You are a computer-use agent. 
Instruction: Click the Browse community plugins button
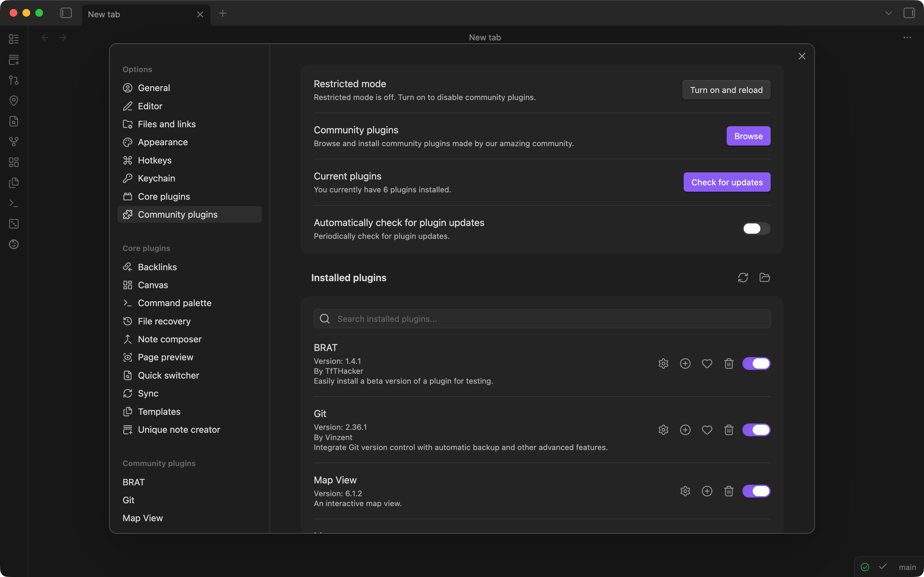(x=748, y=136)
